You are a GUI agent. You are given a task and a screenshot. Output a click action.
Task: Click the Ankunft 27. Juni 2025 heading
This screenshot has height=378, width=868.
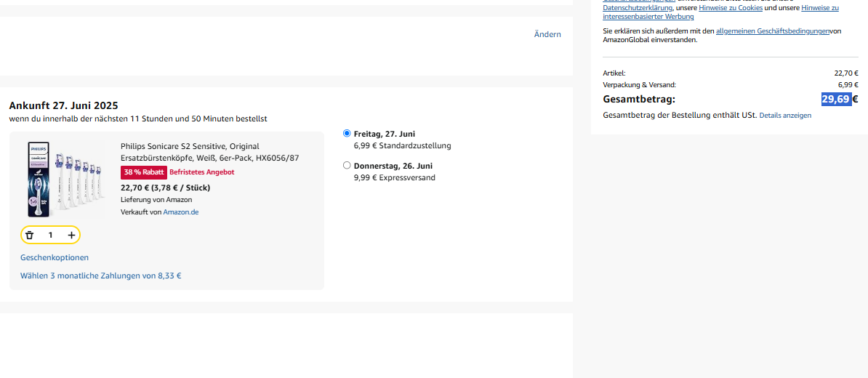click(63, 105)
